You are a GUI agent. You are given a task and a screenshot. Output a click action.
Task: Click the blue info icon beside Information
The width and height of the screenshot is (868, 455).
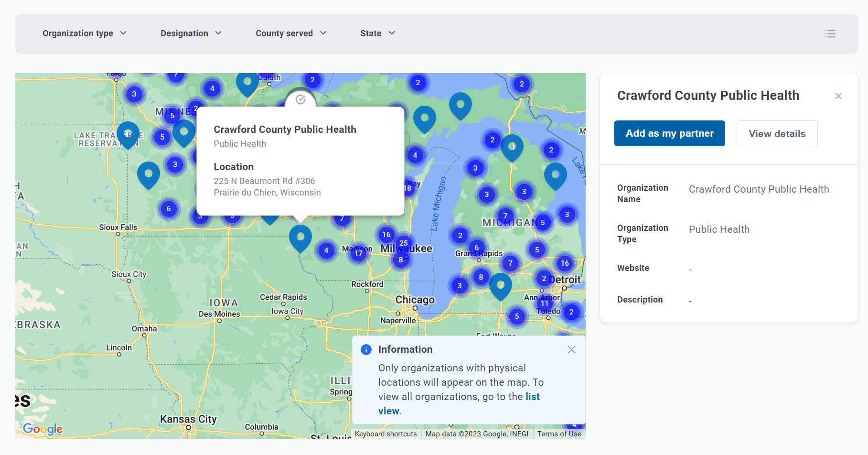click(366, 349)
